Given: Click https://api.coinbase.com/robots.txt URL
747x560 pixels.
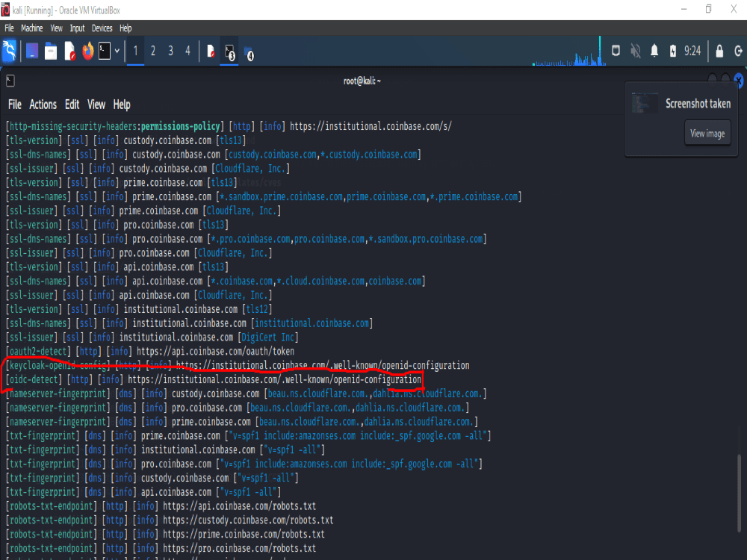Looking at the screenshot, I should tap(239, 506).
